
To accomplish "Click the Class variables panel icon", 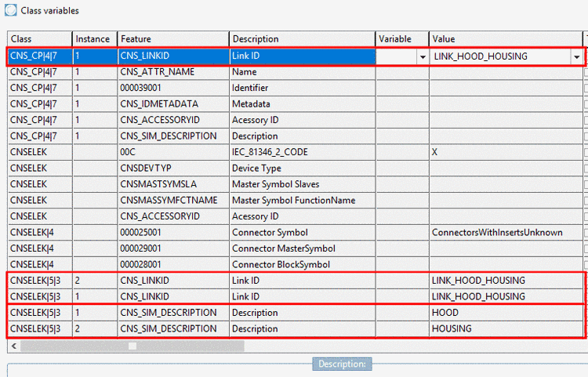I will click(10, 10).
